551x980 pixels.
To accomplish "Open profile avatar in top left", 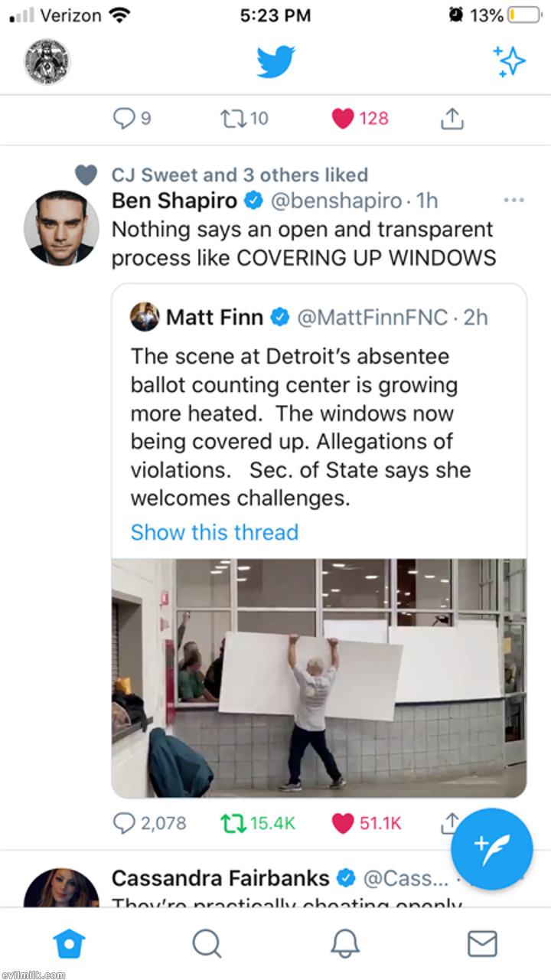I will pyautogui.click(x=47, y=61).
